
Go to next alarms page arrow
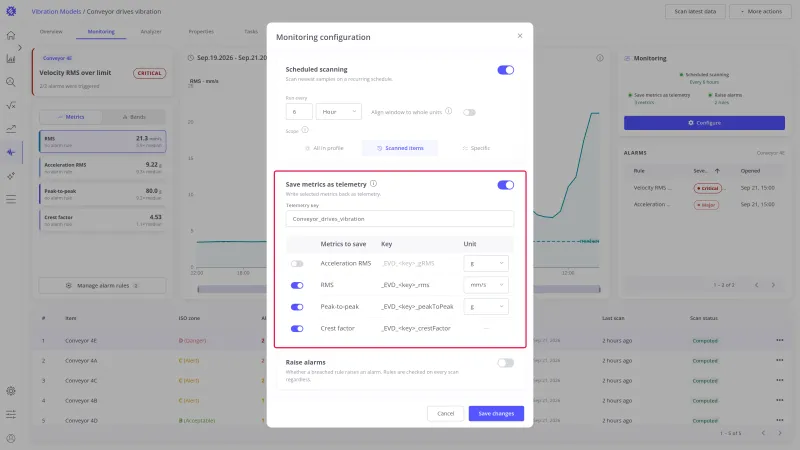(773, 285)
